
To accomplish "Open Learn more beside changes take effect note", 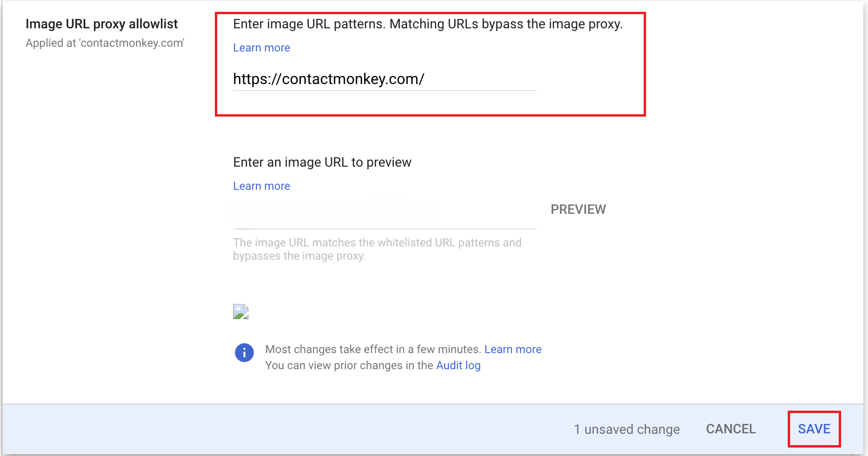I will pos(513,349).
